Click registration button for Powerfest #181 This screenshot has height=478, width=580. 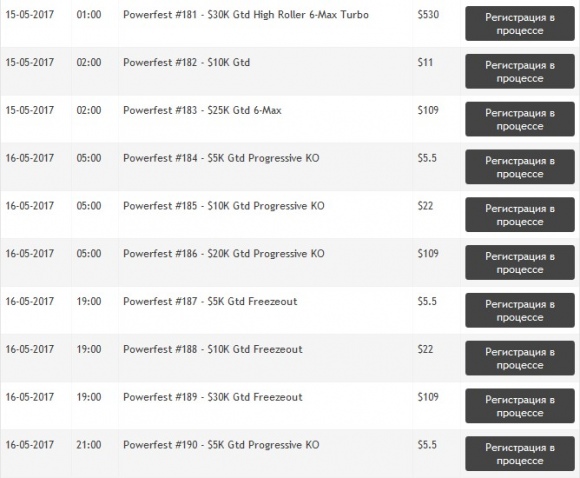[x=520, y=24]
